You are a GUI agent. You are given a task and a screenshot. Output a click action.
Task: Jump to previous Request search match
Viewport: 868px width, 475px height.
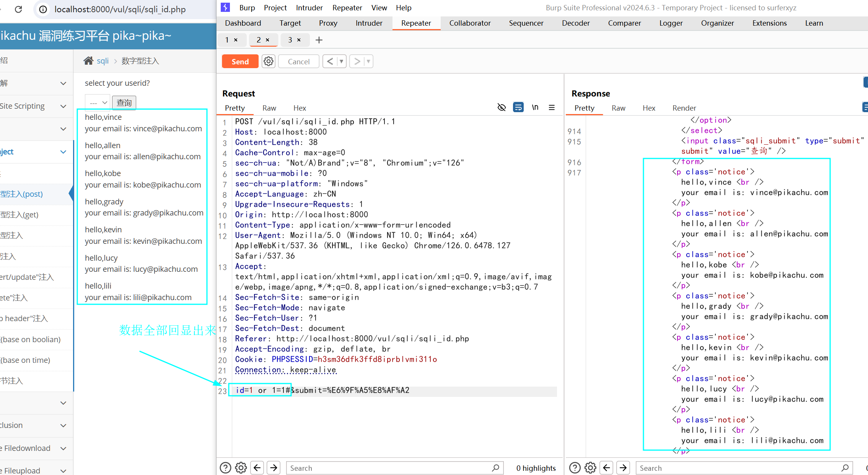pos(257,468)
